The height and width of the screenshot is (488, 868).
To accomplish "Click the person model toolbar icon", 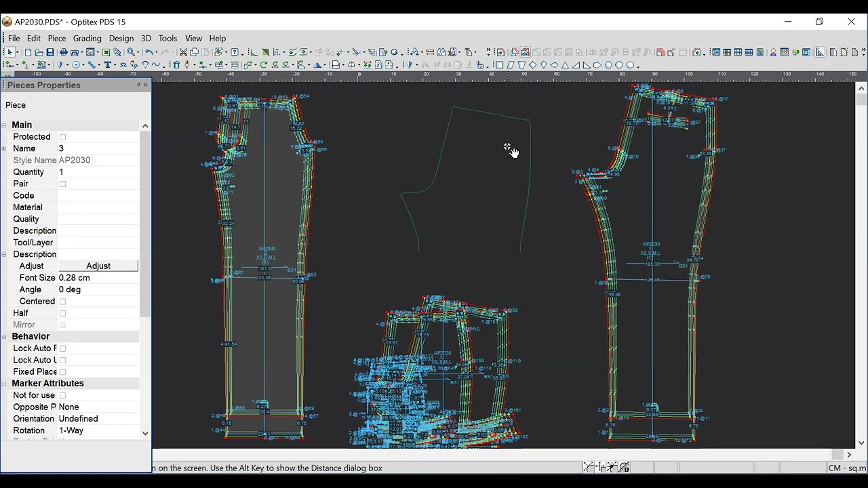I will (x=773, y=52).
